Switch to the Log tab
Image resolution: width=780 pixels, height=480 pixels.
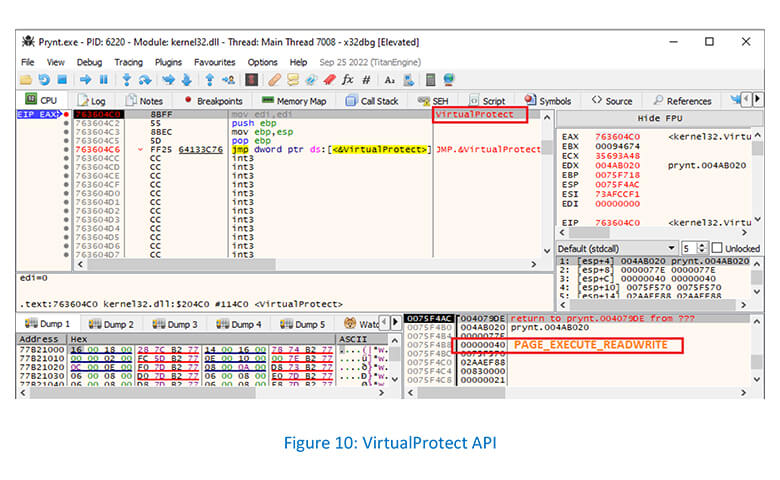(92, 101)
